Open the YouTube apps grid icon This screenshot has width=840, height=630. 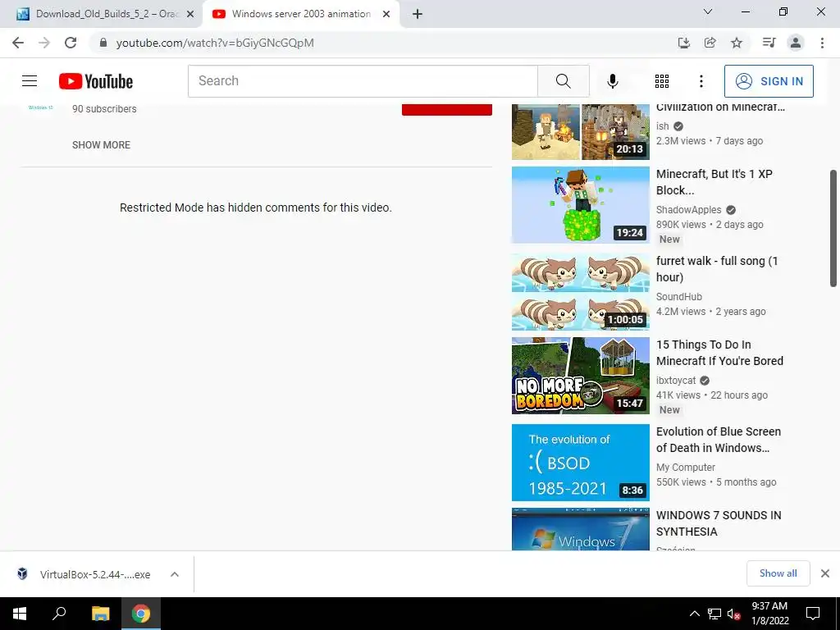pos(662,81)
